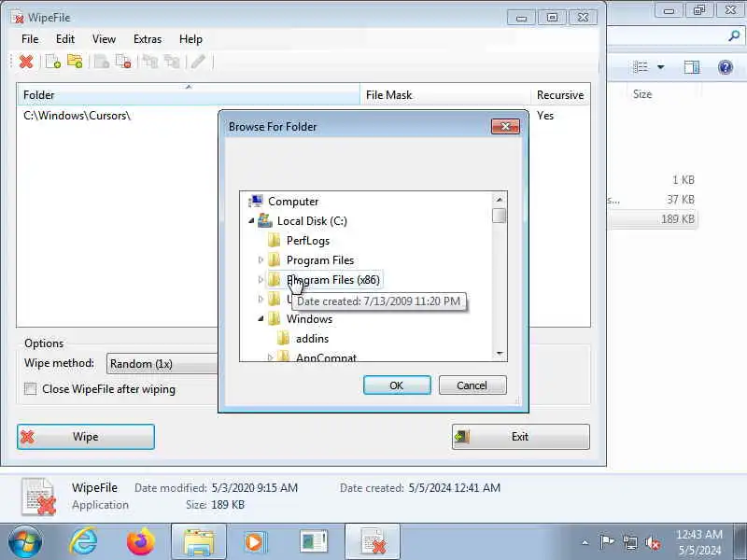The image size is (747, 560).
Task: Click folder tree scrollbar down arrow
Action: pyautogui.click(x=500, y=354)
